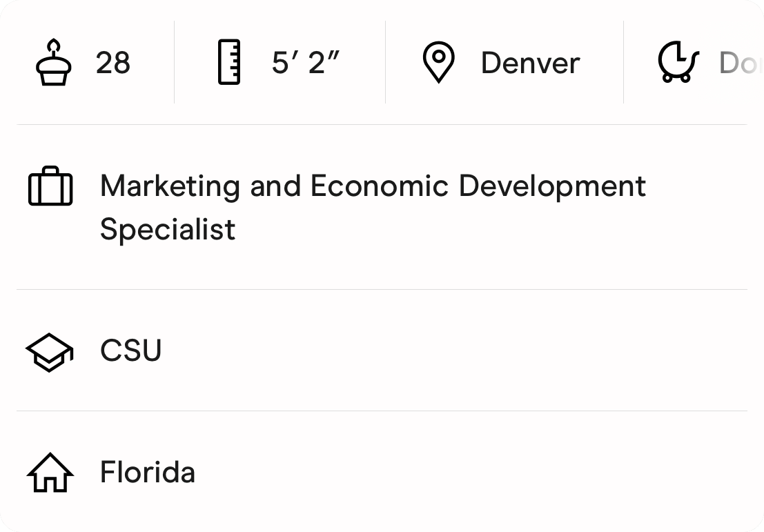The width and height of the screenshot is (764, 532).
Task: Click the graduation cap education icon
Action: click(x=50, y=351)
